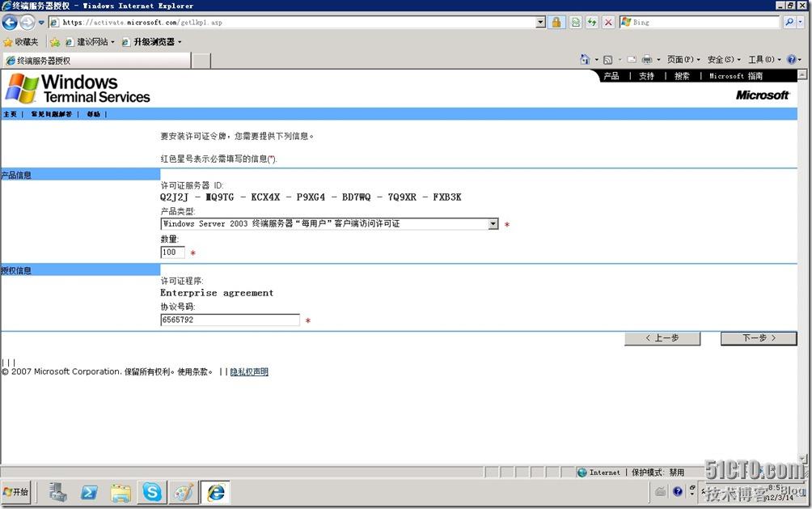This screenshot has width=812, height=509.
Task: Open the 升级浏览器 favorites bar item
Action: 151,42
